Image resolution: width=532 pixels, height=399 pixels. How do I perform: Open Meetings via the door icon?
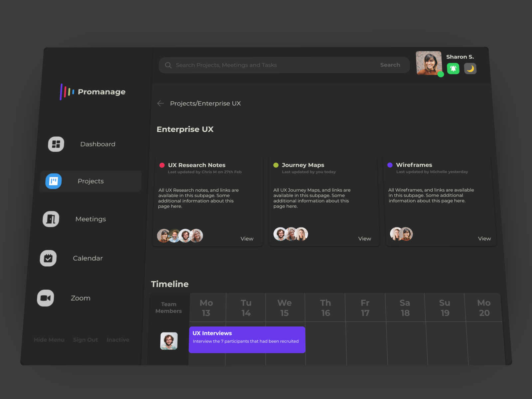[x=50, y=219]
